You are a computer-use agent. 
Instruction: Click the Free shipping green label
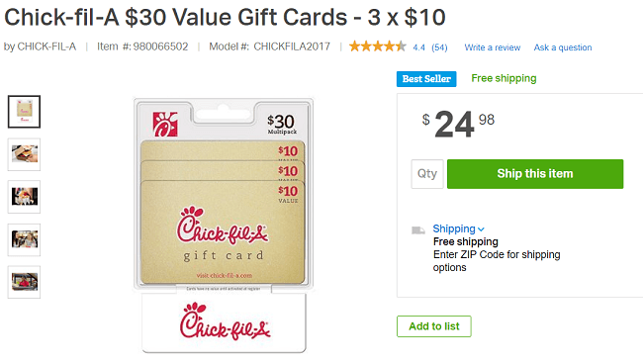504,78
